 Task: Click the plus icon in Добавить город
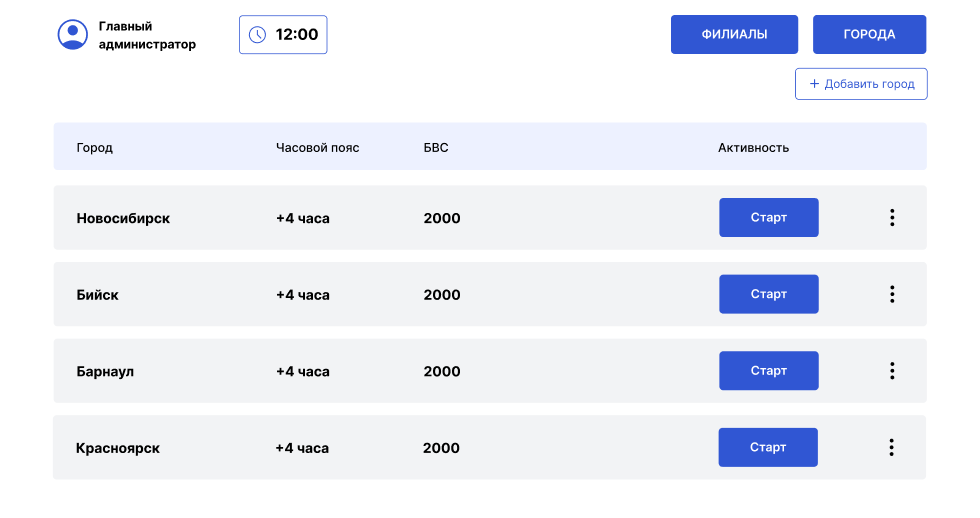click(814, 84)
